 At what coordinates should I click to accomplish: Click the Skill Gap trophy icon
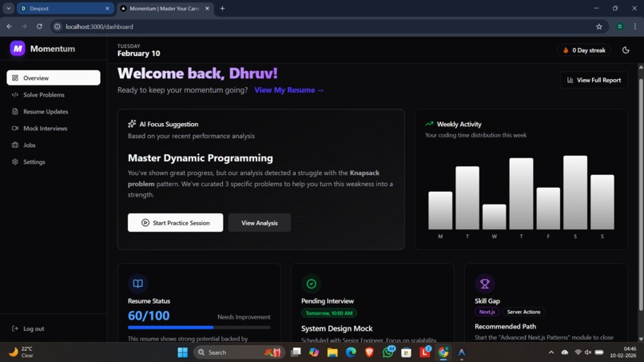point(485,284)
